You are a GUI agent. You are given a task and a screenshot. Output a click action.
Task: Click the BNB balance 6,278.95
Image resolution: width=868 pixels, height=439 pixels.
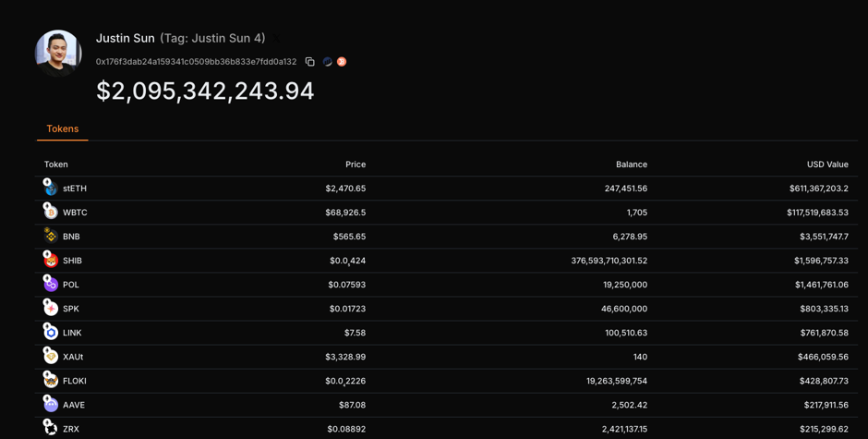point(630,237)
